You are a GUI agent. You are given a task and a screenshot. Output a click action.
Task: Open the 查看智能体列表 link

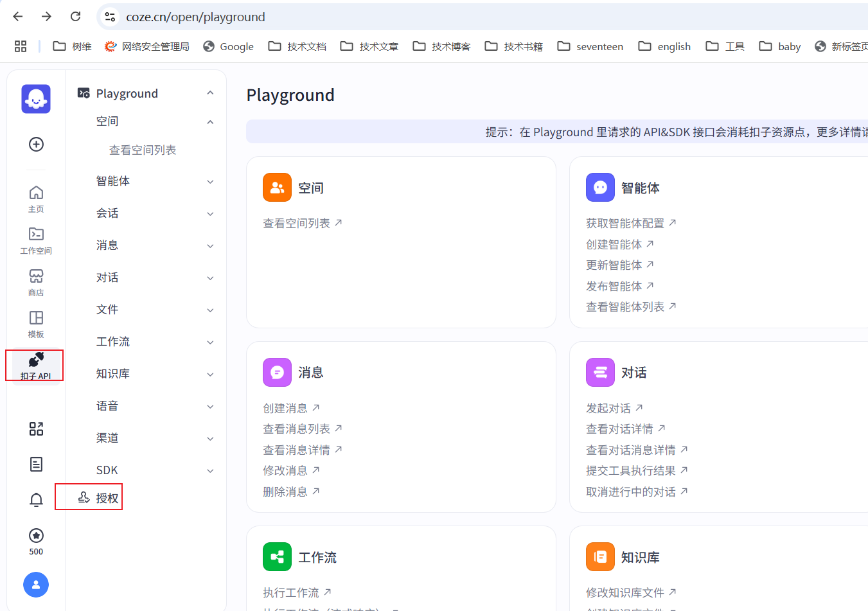click(x=631, y=306)
